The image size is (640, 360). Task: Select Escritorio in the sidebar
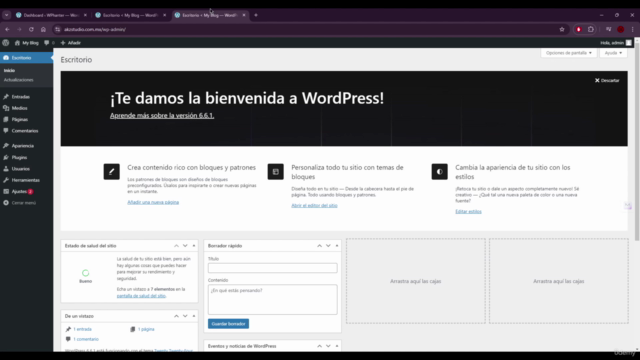pyautogui.click(x=26, y=58)
